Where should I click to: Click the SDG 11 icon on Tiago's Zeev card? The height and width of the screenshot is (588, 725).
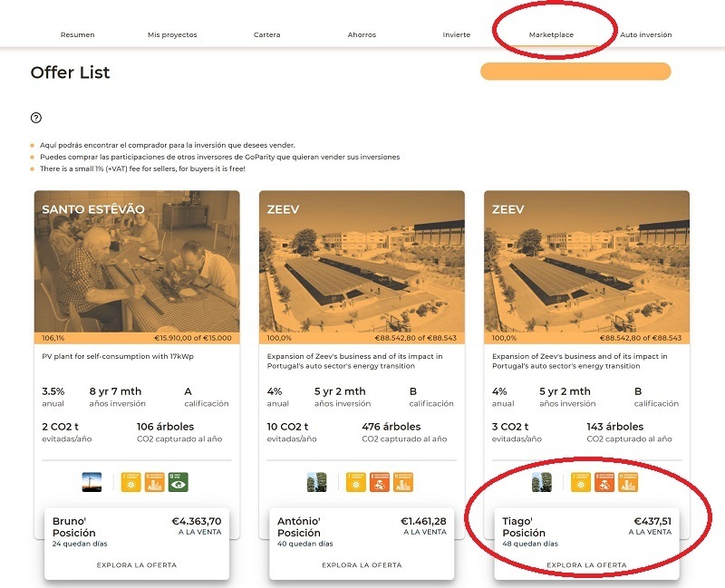pyautogui.click(x=629, y=482)
